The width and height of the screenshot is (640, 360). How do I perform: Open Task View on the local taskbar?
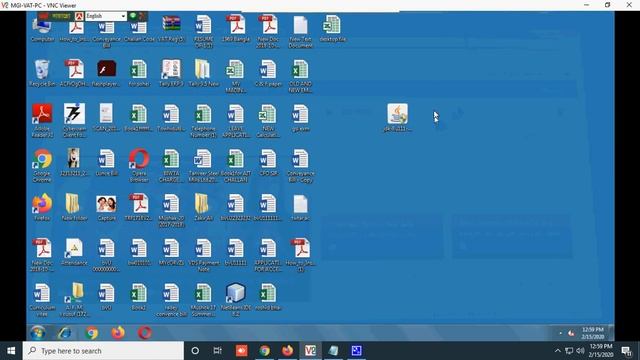click(218, 351)
